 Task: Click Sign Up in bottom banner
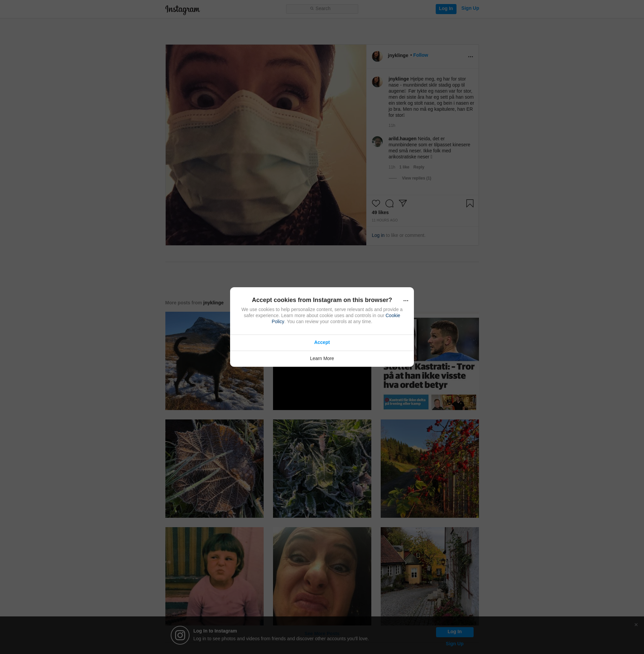point(454,644)
